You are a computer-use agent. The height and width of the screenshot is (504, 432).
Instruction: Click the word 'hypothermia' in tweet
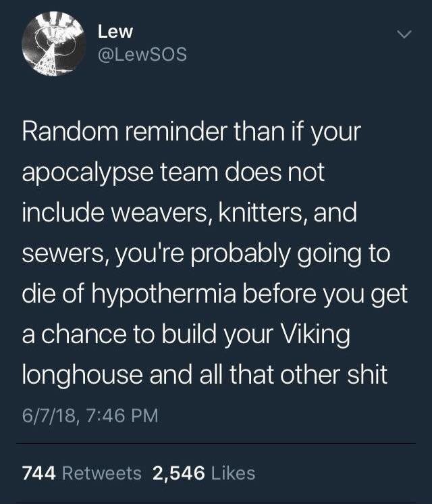click(x=164, y=295)
